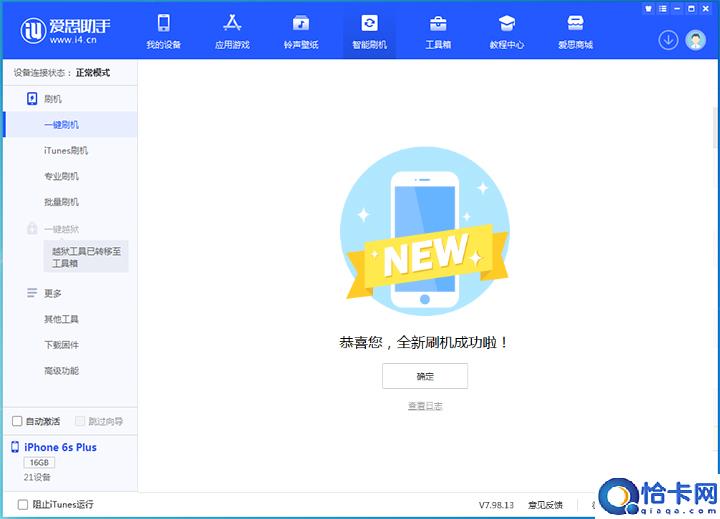Image resolution: width=720 pixels, height=519 pixels.
Task: Click the NEW phone success illustration
Action: [425, 231]
